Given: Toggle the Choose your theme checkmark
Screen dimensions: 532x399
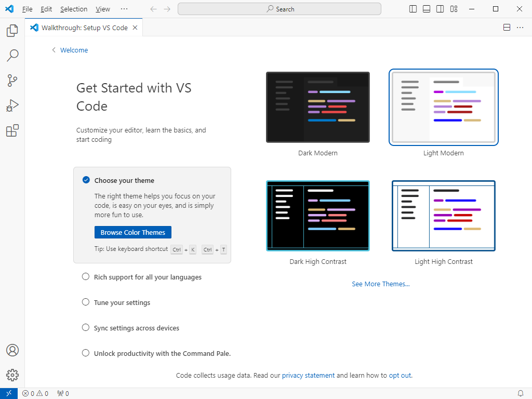Looking at the screenshot, I should click(x=86, y=180).
